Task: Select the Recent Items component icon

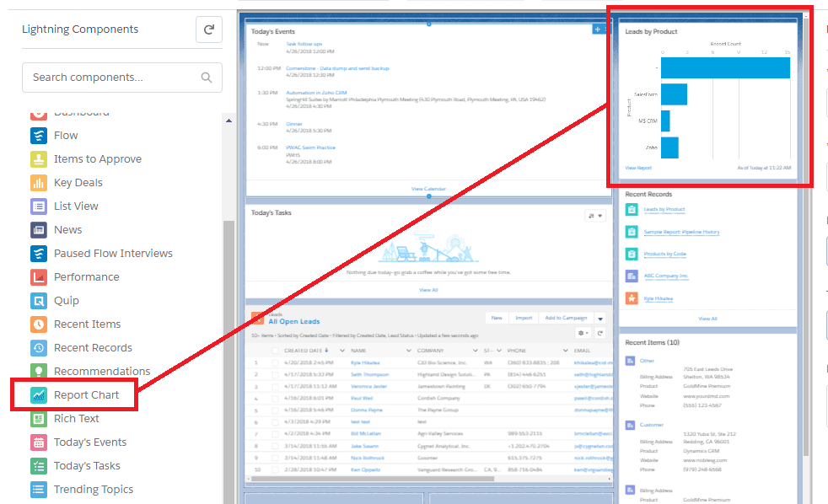Action: pyautogui.click(x=39, y=324)
